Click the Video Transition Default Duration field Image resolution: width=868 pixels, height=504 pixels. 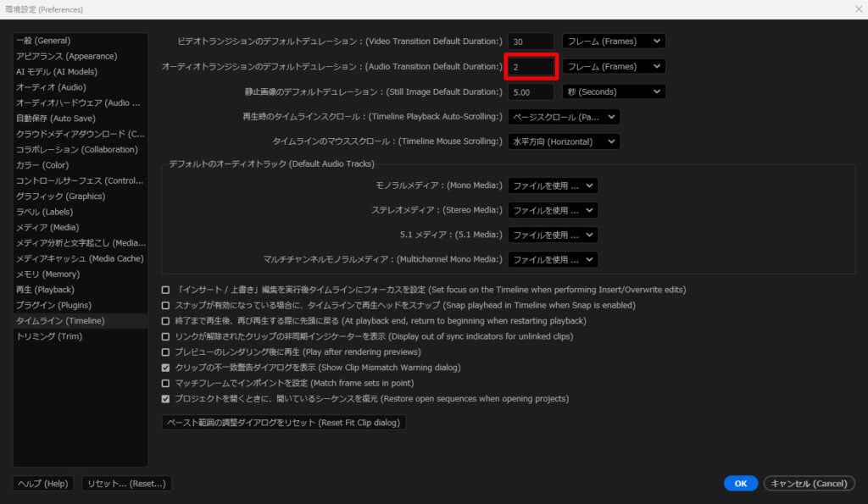(531, 42)
